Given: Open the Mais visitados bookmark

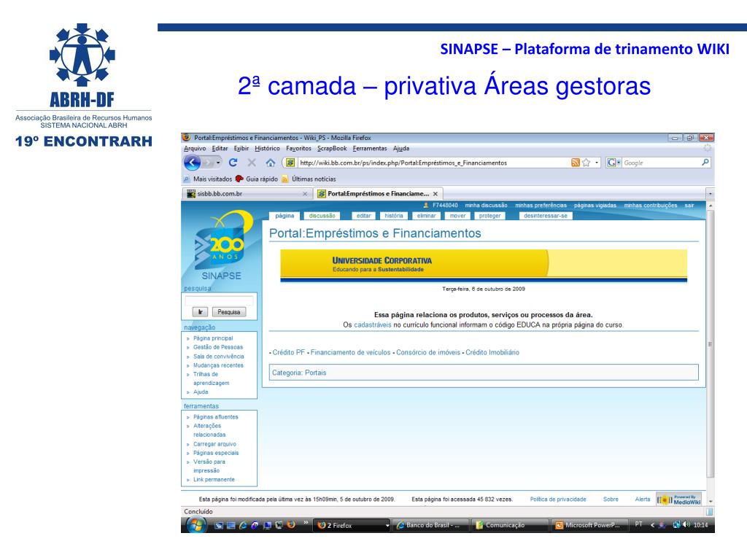Looking at the screenshot, I should [x=208, y=179].
